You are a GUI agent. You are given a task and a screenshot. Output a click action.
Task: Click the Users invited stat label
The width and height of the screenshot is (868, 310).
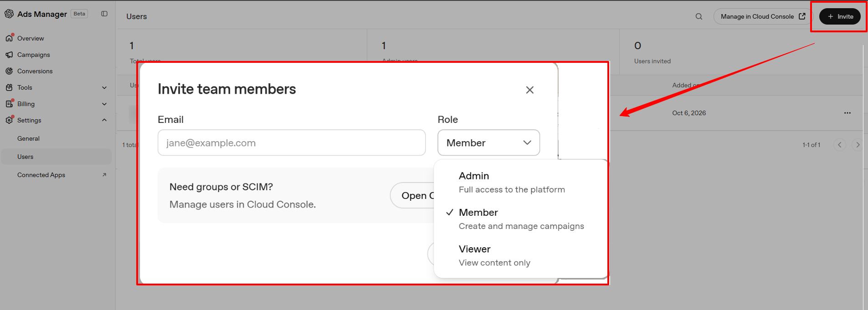click(652, 61)
